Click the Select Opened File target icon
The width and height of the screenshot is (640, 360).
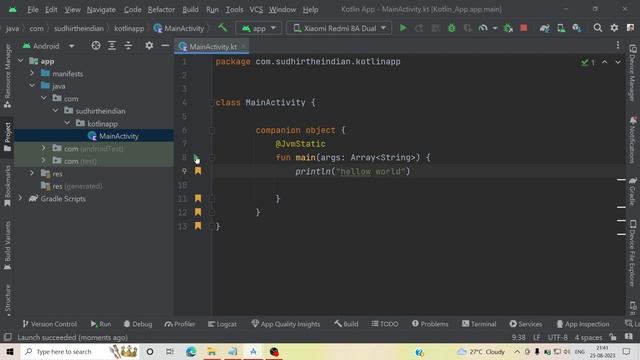pyautogui.click(x=96, y=46)
